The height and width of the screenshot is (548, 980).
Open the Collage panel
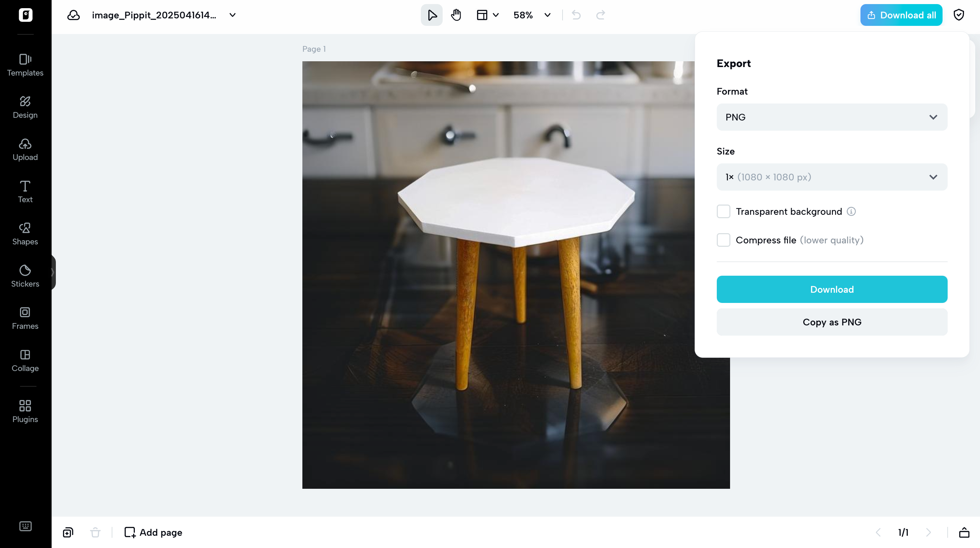pyautogui.click(x=25, y=360)
